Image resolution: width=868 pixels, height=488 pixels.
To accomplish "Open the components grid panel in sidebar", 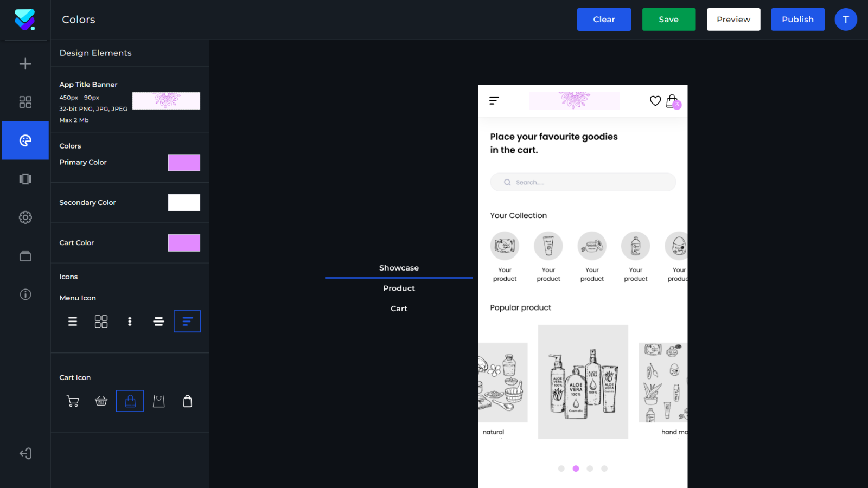I will pyautogui.click(x=25, y=102).
